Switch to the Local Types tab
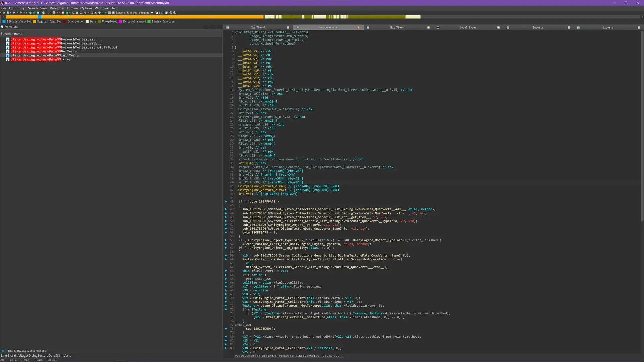 point(468,27)
